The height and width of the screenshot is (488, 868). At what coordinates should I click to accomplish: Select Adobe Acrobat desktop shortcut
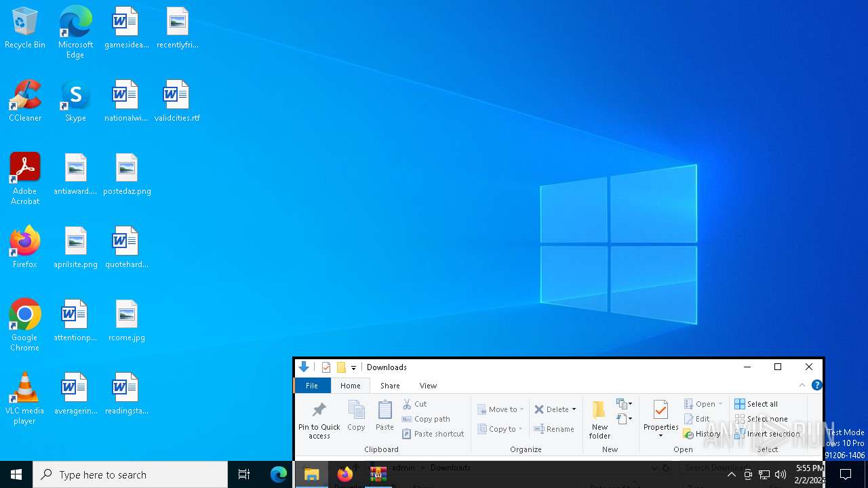point(25,179)
